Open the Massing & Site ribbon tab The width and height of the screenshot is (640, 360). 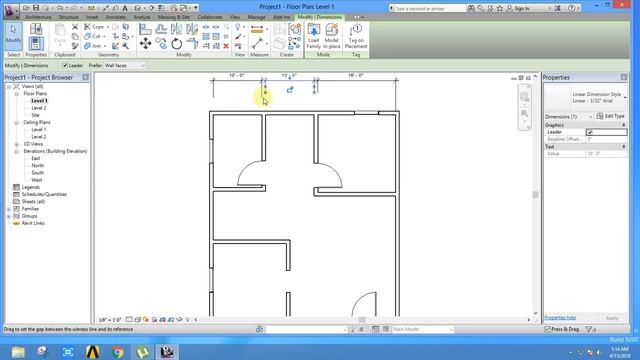coord(173,17)
